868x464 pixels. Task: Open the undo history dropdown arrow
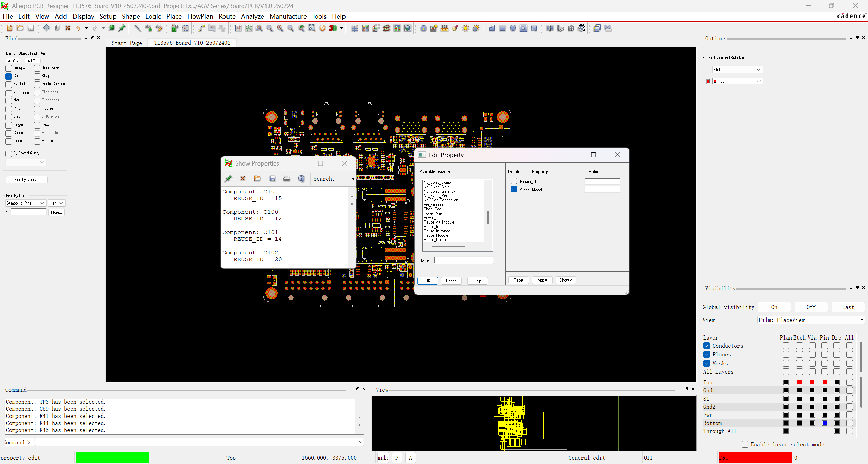tap(86, 28)
